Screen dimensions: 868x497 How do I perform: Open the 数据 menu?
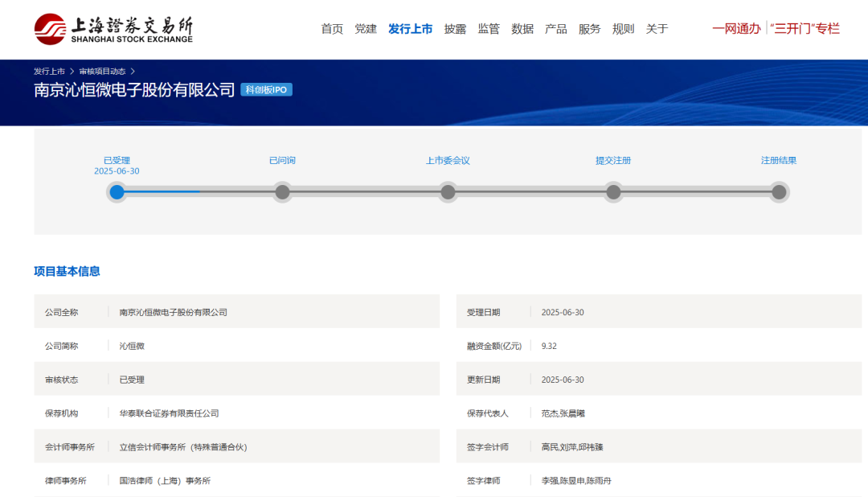point(522,29)
